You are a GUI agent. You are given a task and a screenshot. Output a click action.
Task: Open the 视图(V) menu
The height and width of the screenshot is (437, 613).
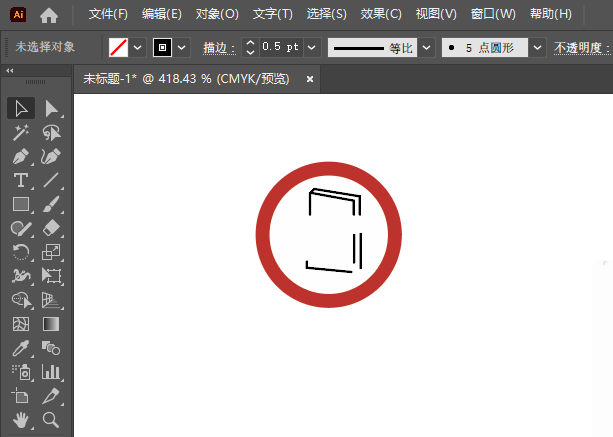[x=436, y=14]
